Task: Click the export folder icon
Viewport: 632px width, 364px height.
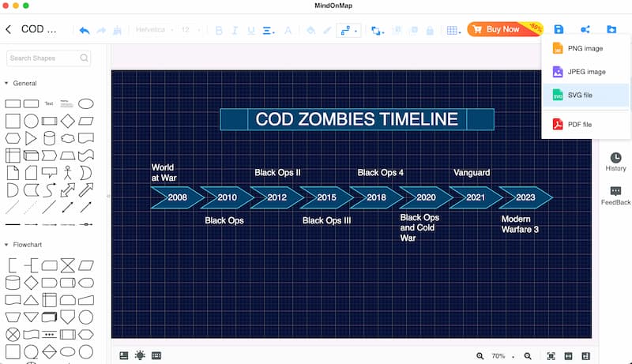Action: 611,29
